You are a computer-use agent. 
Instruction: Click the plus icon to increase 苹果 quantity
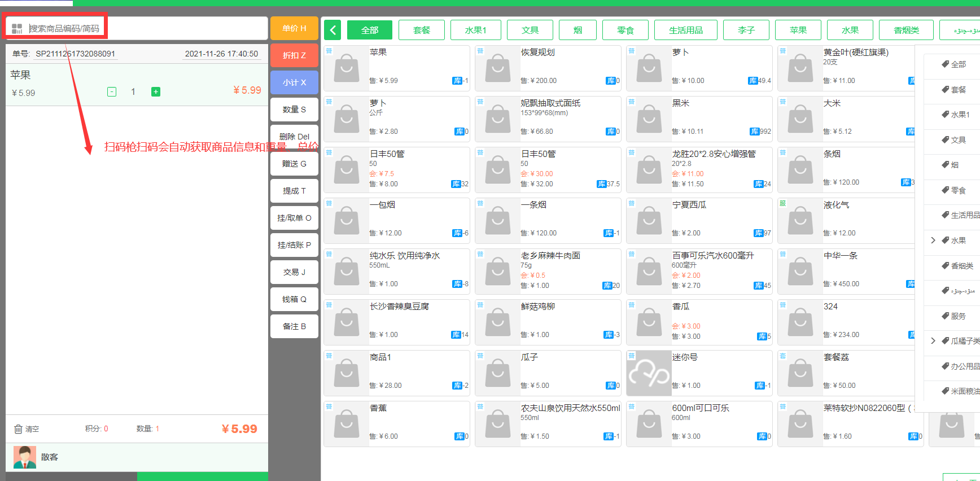click(x=156, y=92)
